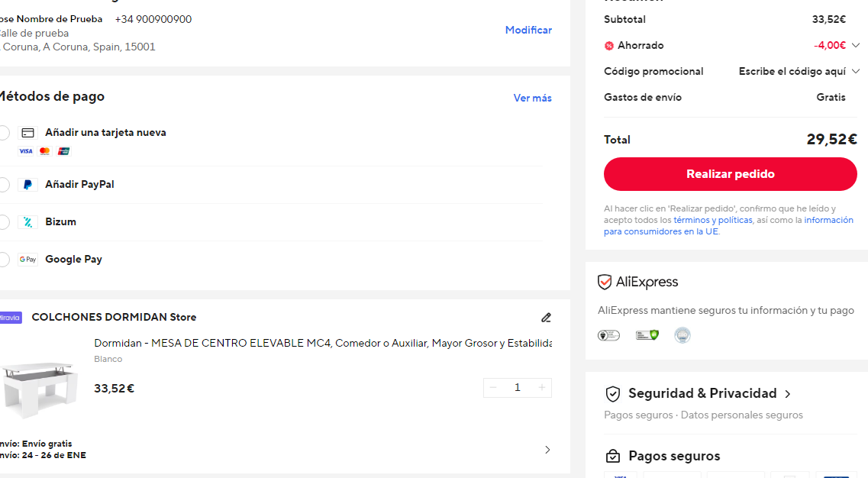The image size is (868, 478).
Task: Click the AliExpress shield logo
Action: click(x=605, y=282)
